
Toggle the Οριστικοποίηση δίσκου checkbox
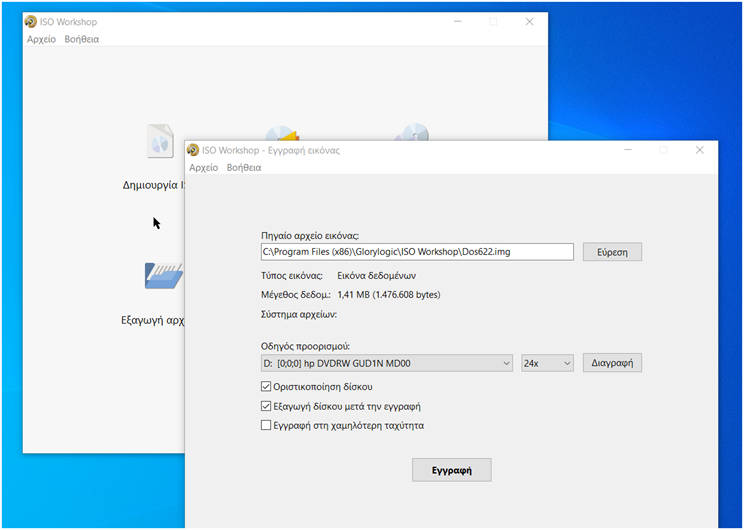(x=266, y=387)
